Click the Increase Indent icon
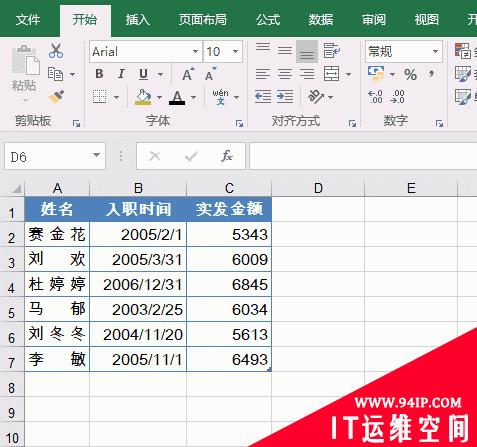The height and width of the screenshot is (447, 477). [285, 97]
